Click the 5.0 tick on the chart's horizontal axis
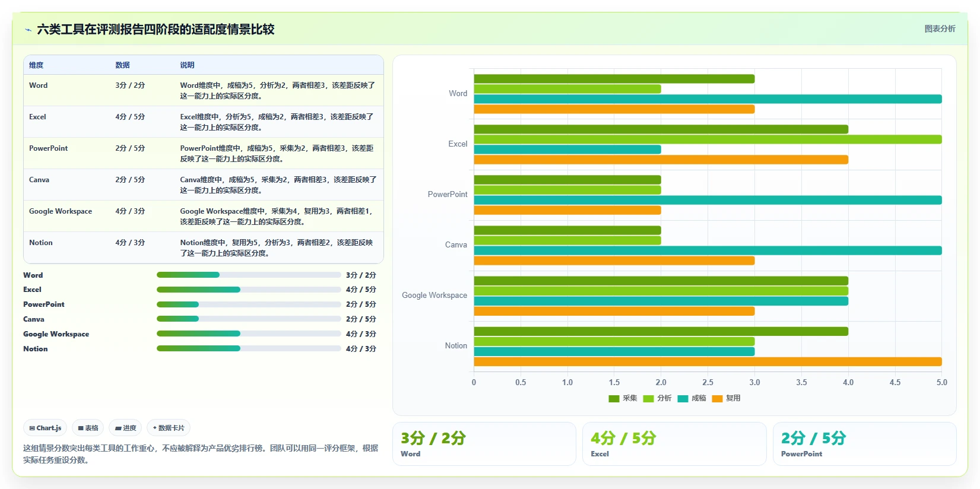The height and width of the screenshot is (489, 980). [942, 382]
